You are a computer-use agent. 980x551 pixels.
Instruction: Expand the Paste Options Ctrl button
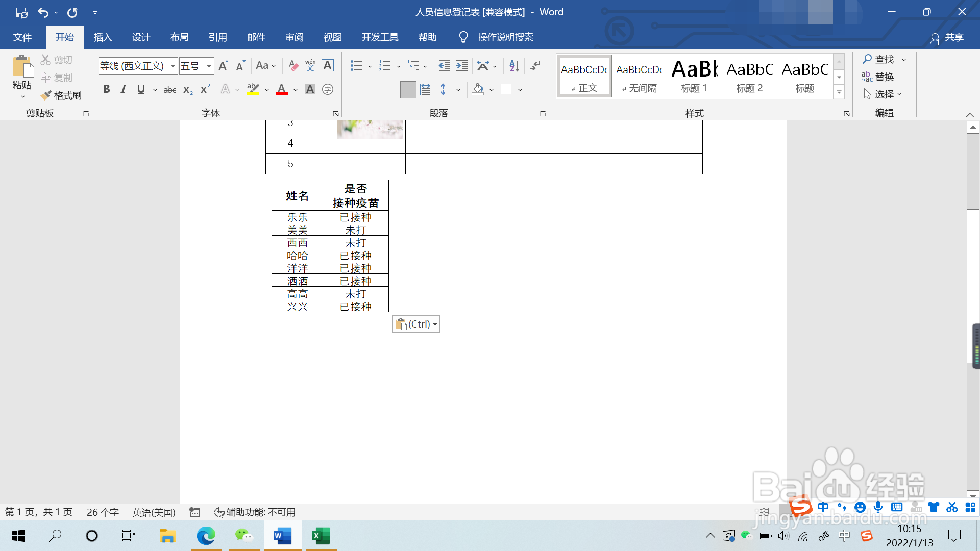(x=416, y=324)
